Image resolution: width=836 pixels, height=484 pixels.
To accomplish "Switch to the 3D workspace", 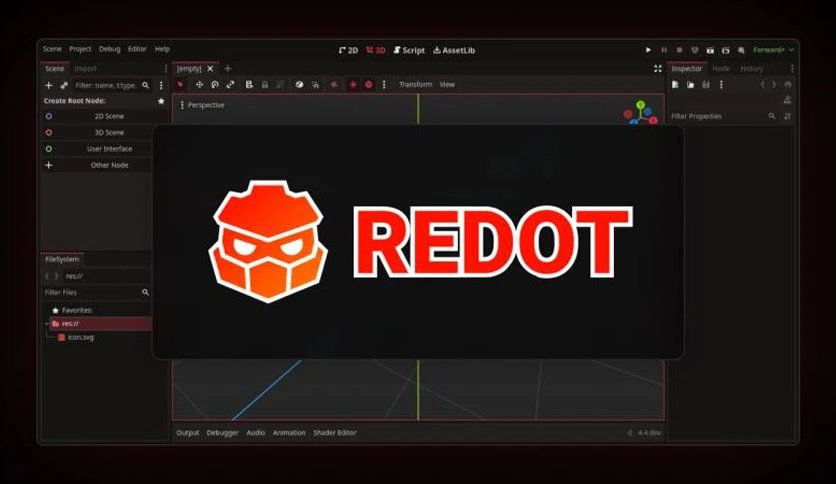I will (x=376, y=50).
